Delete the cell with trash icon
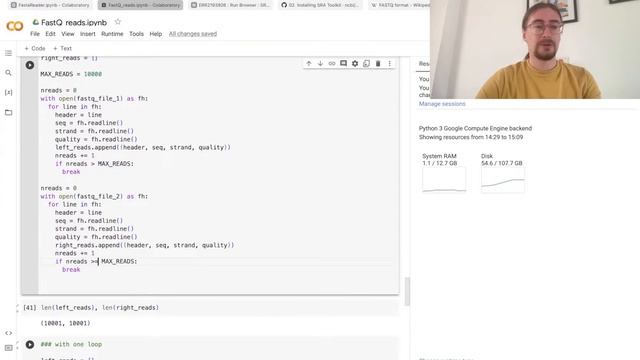 click(x=378, y=63)
